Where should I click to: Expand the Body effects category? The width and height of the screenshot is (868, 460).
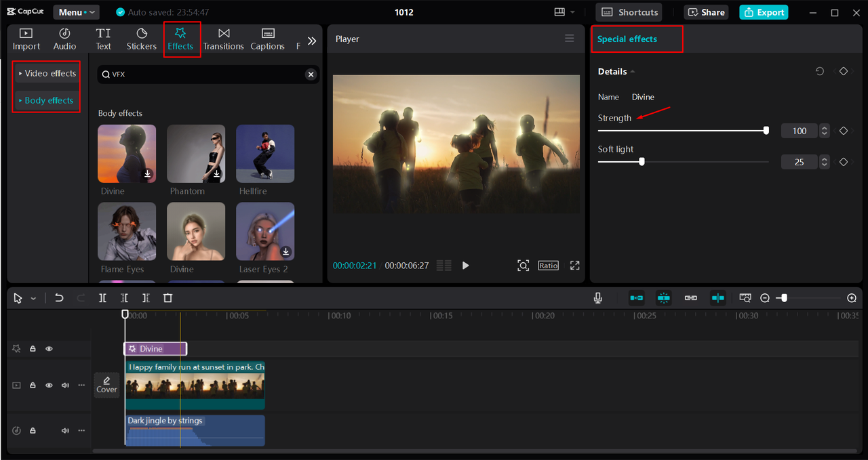[x=47, y=100]
